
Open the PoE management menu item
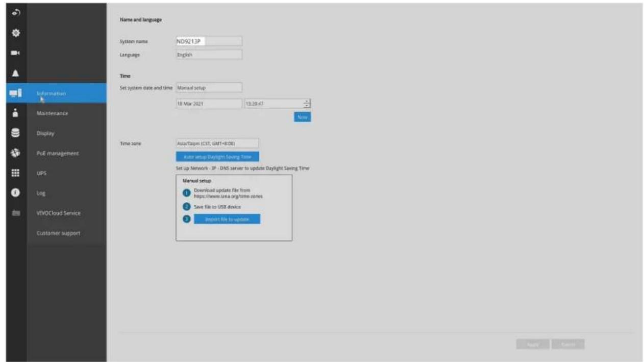tap(66, 153)
